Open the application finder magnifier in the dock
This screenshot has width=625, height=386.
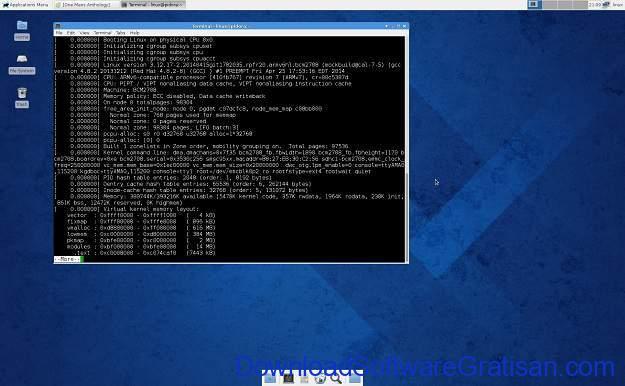click(336, 378)
